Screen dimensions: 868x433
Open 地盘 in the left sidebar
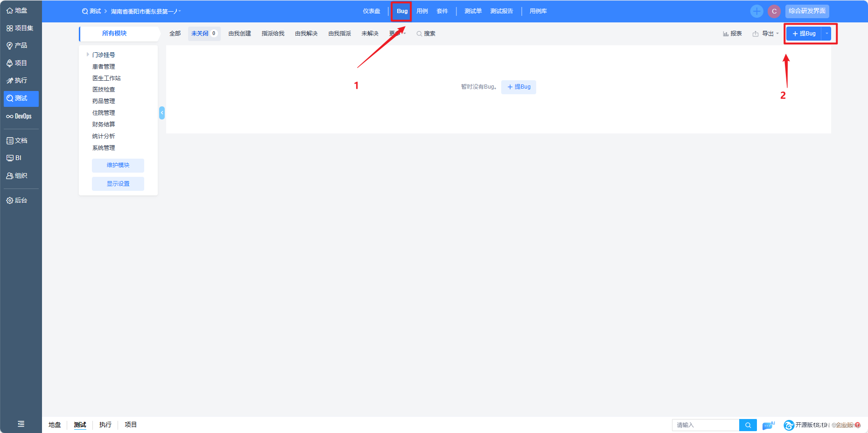(17, 10)
